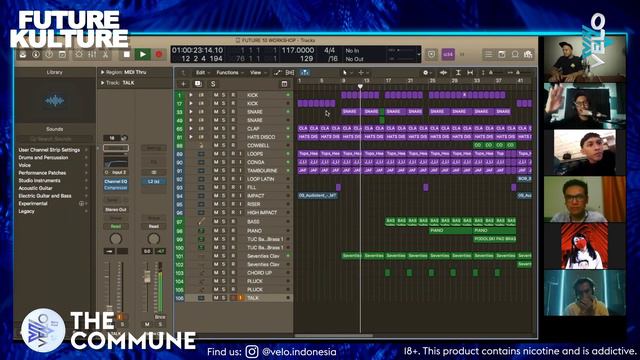Toggle the purple Count-in button
Screen dimensions: 640x360
[x=448, y=54]
